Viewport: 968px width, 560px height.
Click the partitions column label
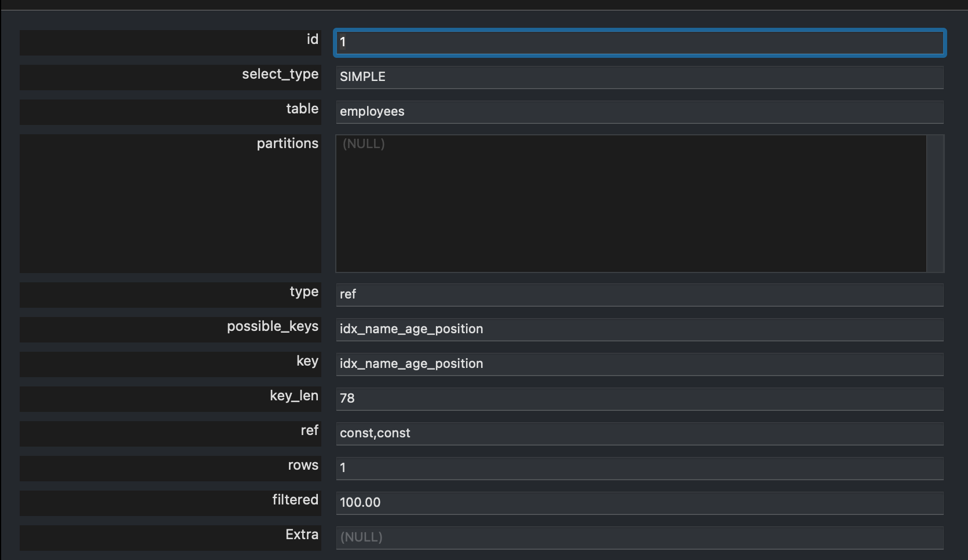coord(287,143)
